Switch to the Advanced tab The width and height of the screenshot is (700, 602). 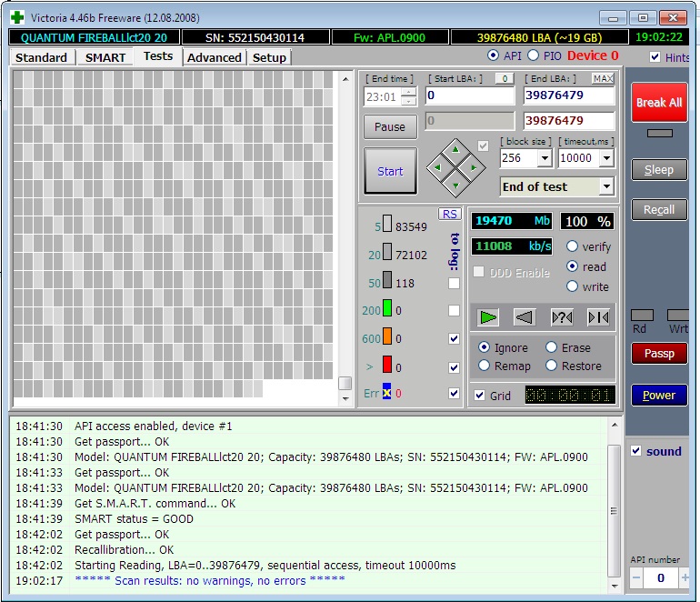tap(215, 57)
